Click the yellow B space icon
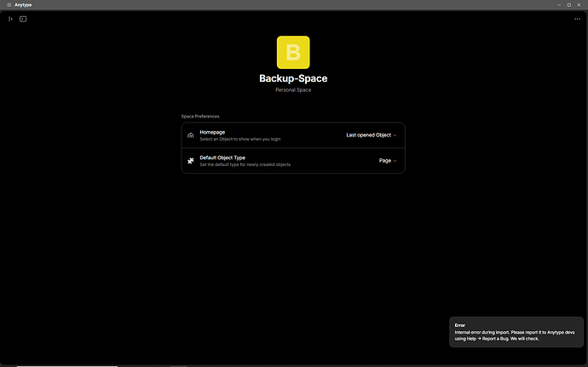This screenshot has width=588, height=367. (293, 52)
